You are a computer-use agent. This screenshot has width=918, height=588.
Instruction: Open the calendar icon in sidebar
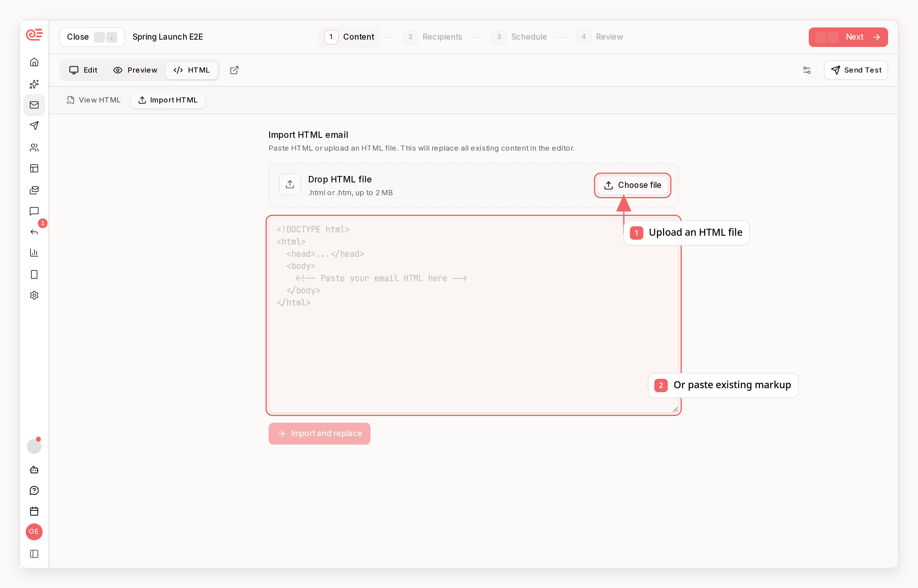point(34,511)
